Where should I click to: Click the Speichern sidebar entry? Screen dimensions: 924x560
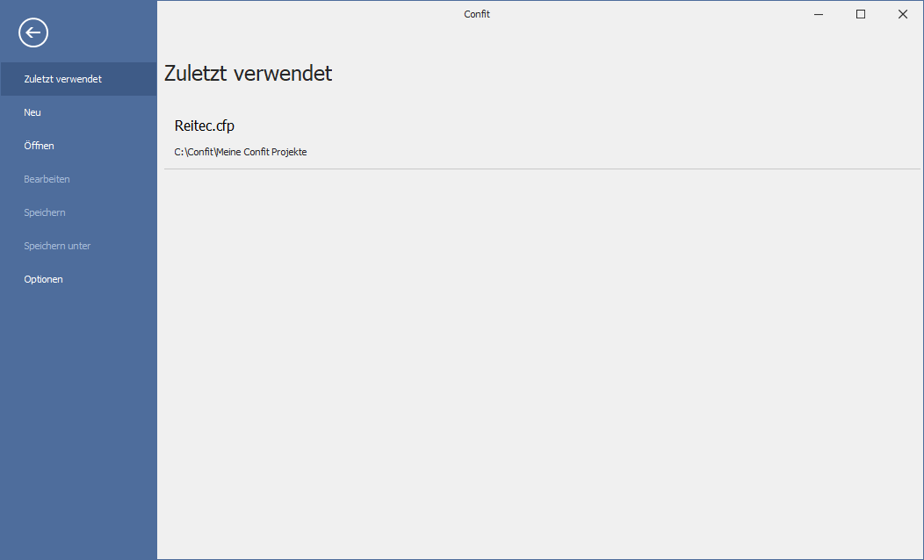[x=45, y=212]
